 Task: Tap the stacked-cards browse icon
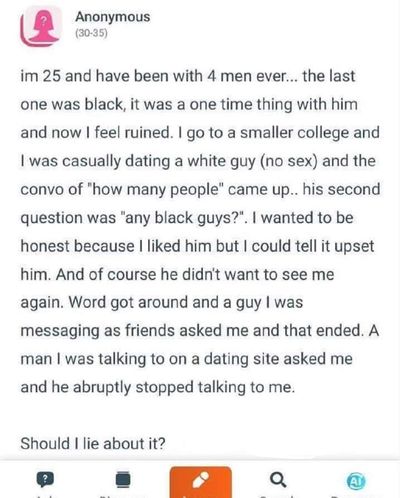pyautogui.click(x=123, y=480)
